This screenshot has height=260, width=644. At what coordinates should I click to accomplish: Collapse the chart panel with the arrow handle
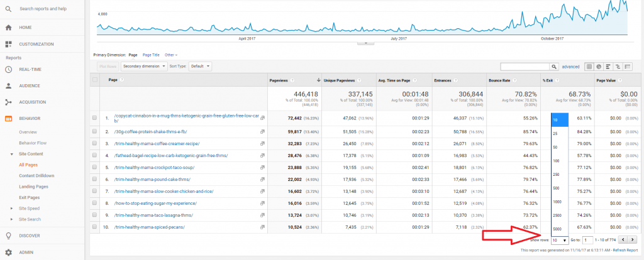pyautogui.click(x=366, y=43)
